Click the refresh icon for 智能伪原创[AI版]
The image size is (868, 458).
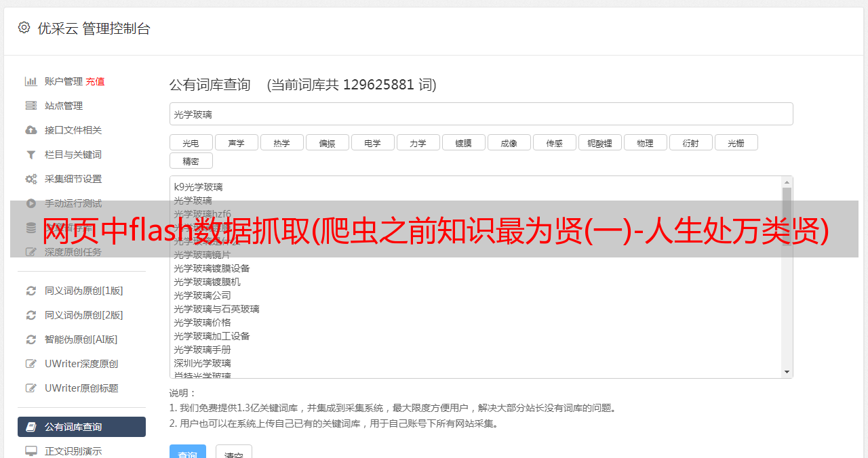(x=31, y=339)
